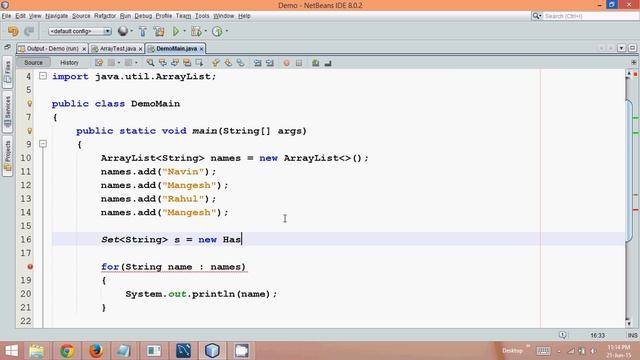Toggle Highlight Search icon
Viewport: 640px width, 360px height.
187,63
